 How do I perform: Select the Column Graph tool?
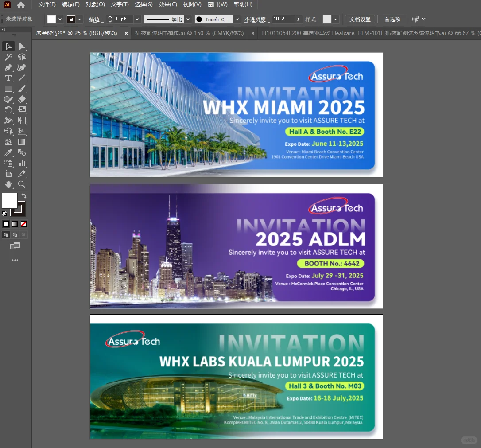tap(21, 163)
